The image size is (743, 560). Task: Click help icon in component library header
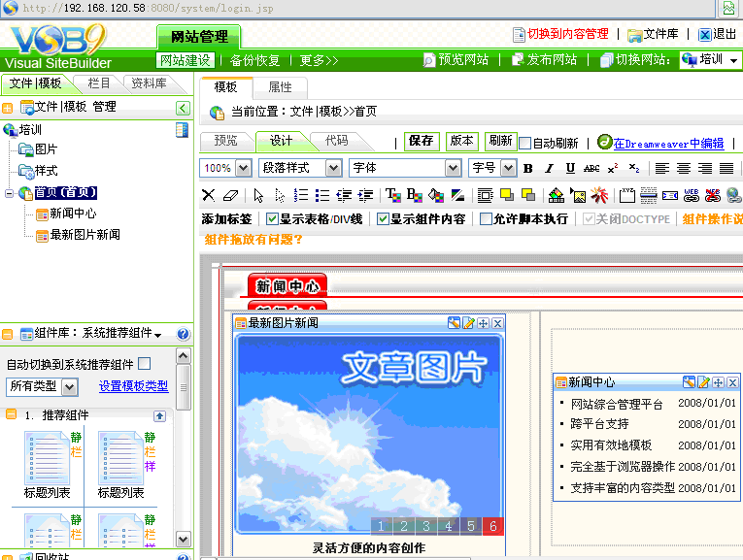click(x=184, y=334)
